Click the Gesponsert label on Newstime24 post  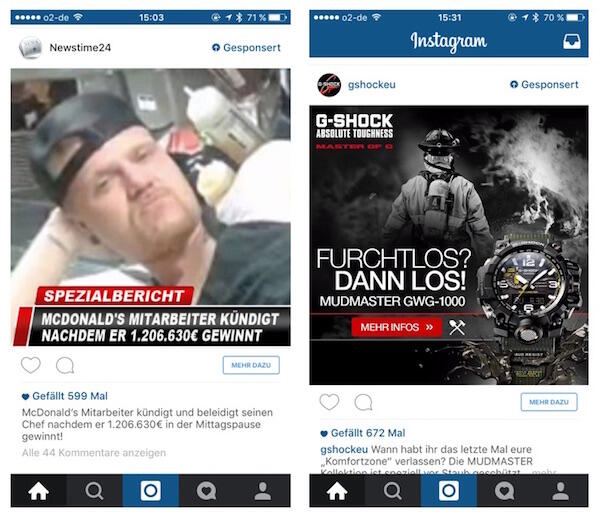point(246,47)
